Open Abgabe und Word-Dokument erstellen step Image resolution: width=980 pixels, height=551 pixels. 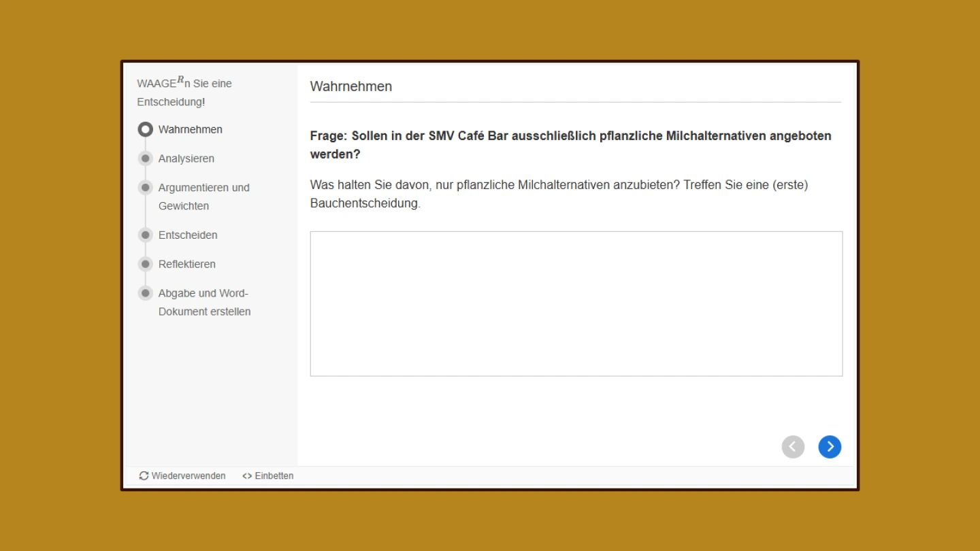204,302
